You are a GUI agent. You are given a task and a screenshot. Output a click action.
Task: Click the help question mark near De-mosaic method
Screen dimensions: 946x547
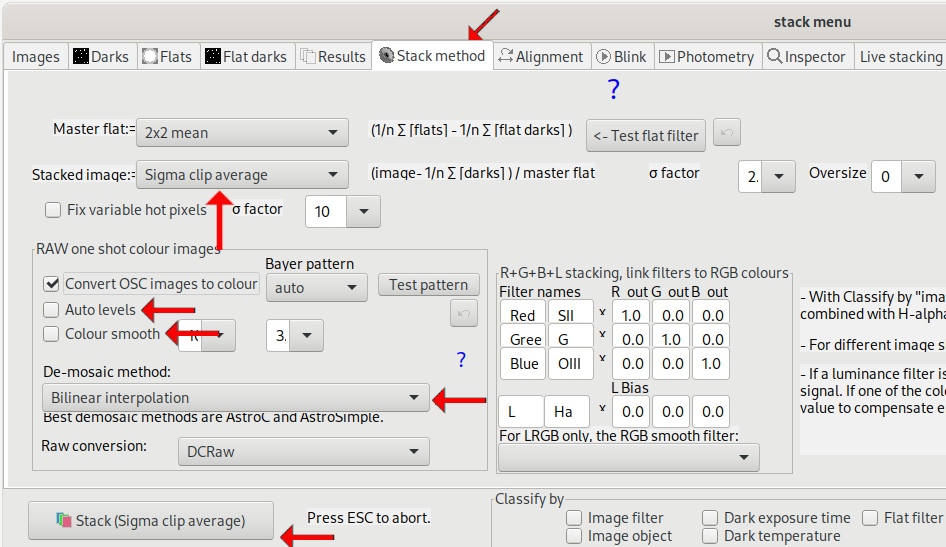(x=461, y=360)
